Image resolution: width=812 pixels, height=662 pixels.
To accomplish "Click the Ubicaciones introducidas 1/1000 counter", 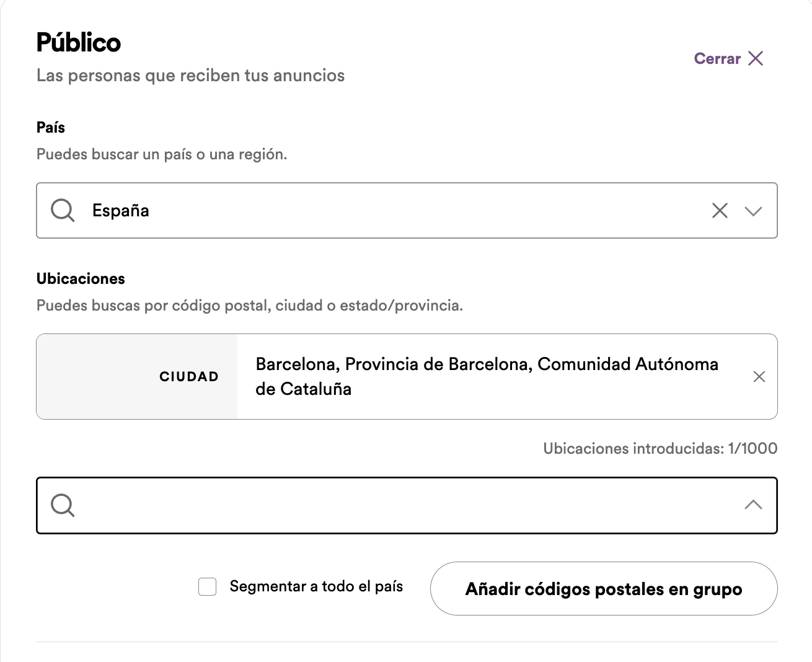I will (x=660, y=448).
